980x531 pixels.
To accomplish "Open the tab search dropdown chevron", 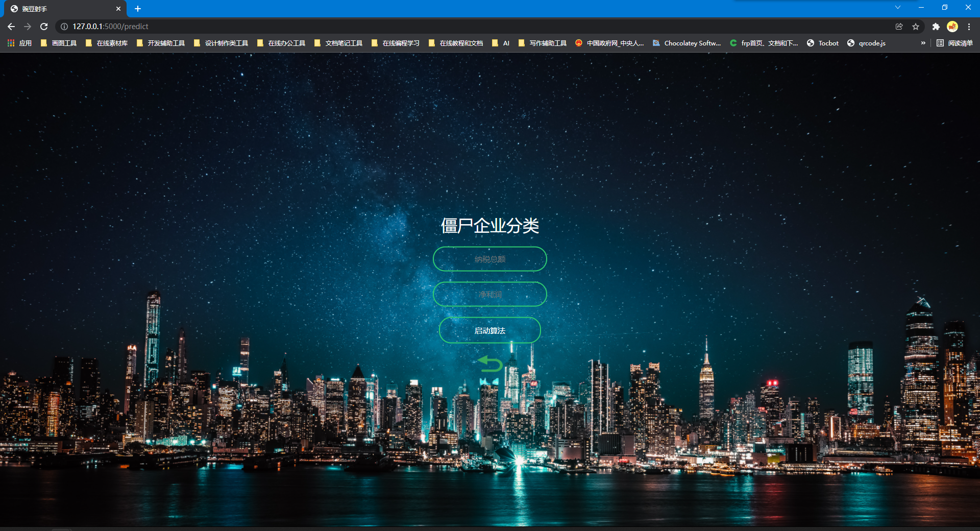I will point(898,7).
